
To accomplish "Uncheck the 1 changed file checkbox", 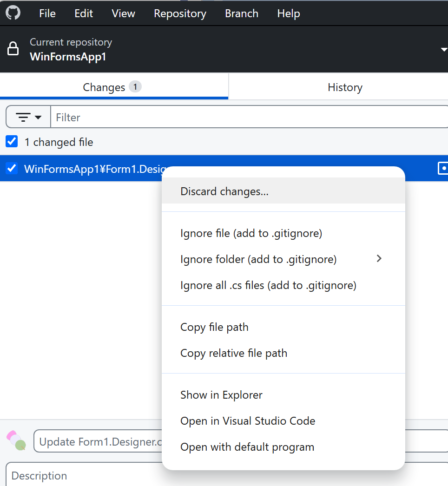I will [x=12, y=141].
